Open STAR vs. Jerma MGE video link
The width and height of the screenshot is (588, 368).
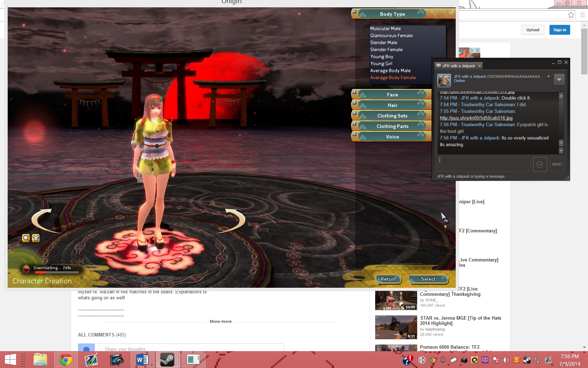point(461,320)
